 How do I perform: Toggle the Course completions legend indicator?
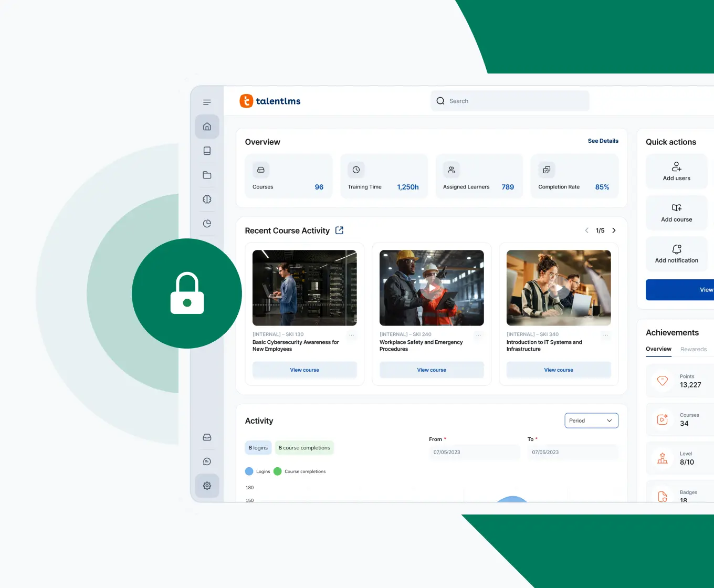click(x=278, y=471)
